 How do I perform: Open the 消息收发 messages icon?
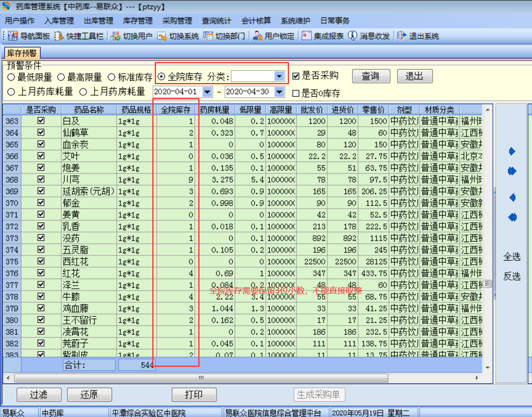click(352, 36)
